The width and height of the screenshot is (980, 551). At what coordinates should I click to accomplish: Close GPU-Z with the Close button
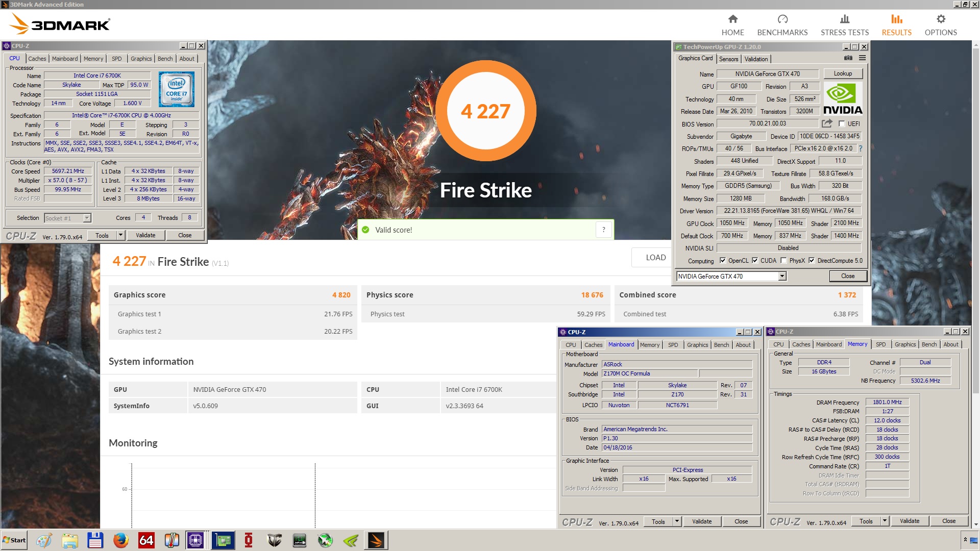coord(847,276)
